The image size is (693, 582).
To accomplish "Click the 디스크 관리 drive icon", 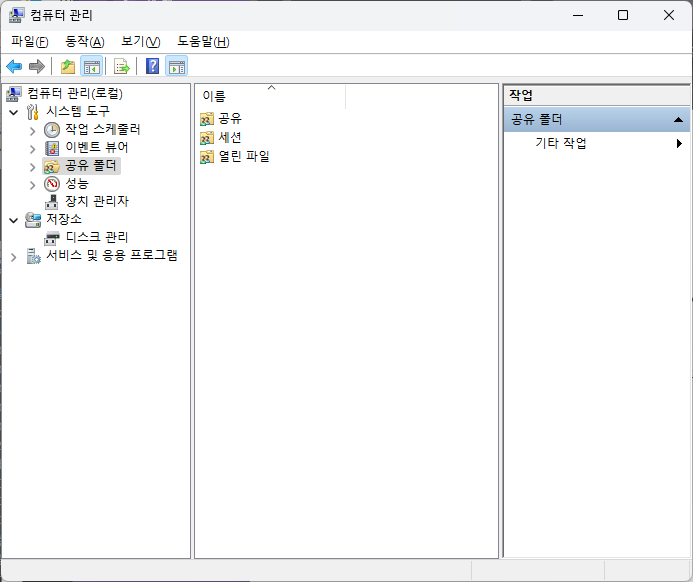I will pyautogui.click(x=52, y=238).
